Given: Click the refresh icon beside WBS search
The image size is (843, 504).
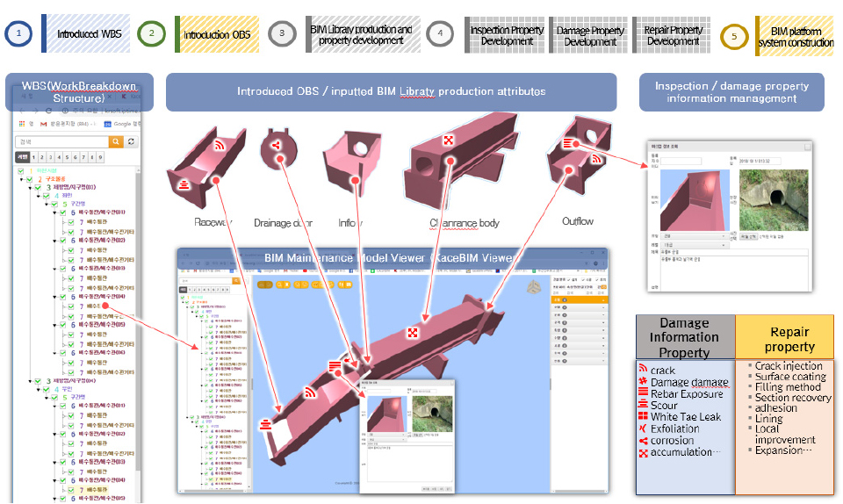Looking at the screenshot, I should point(131,142).
